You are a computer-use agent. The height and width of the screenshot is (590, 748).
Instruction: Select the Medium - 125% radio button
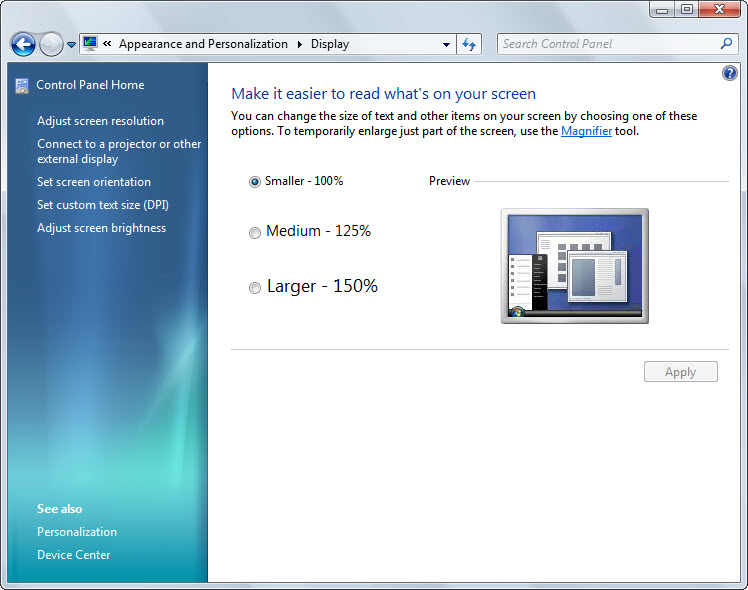point(255,232)
